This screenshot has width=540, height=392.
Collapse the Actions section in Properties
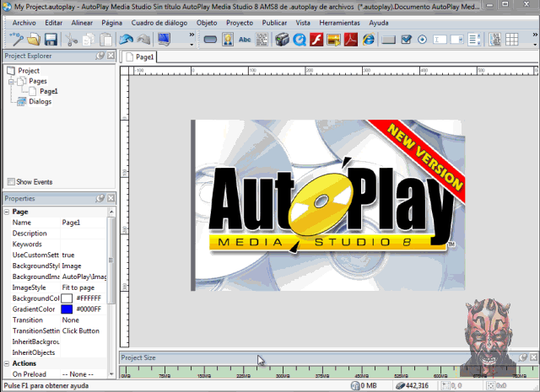(8, 363)
